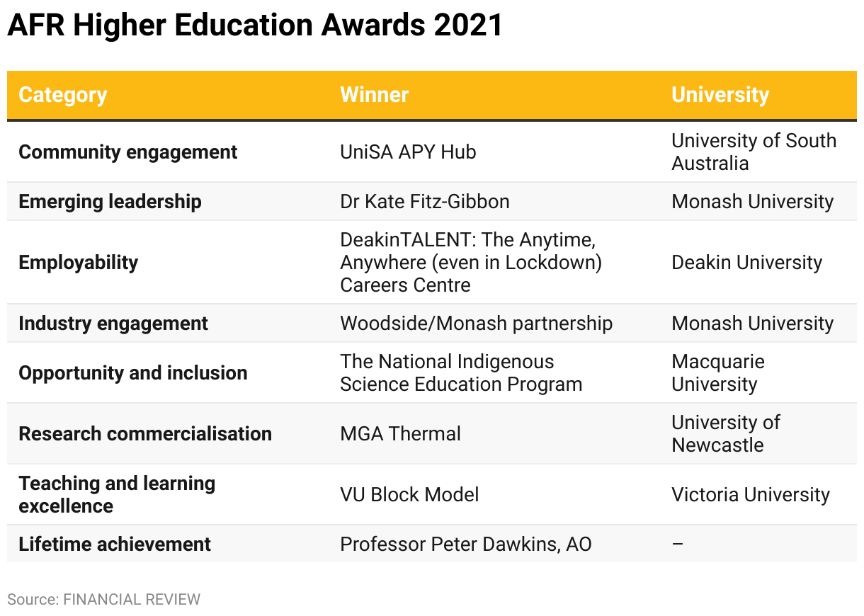The height and width of the screenshot is (616, 864).
Task: Click the University column header
Action: [x=720, y=95]
